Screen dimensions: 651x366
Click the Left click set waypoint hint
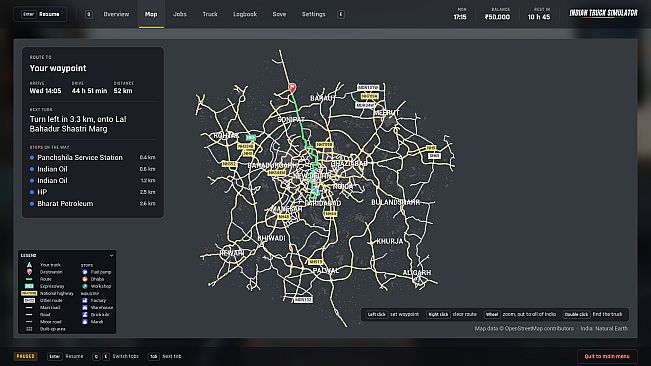tap(393, 314)
